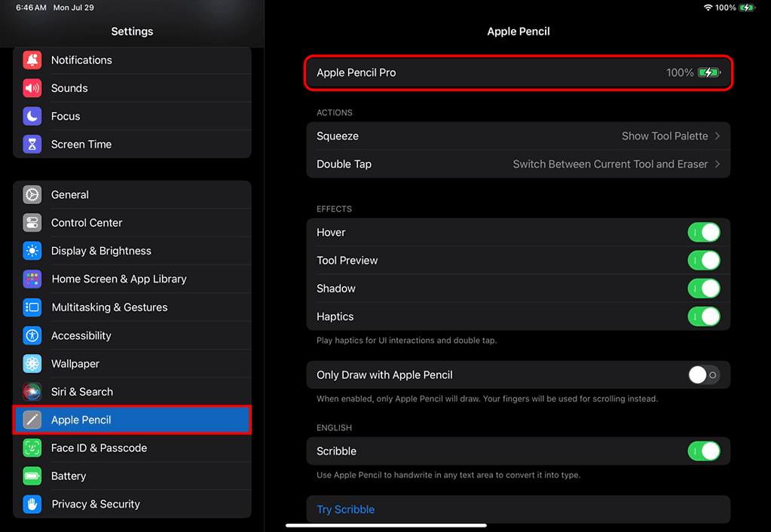The width and height of the screenshot is (771, 532).
Task: Select Multitasking & Gestures in sidebar
Action: point(109,307)
